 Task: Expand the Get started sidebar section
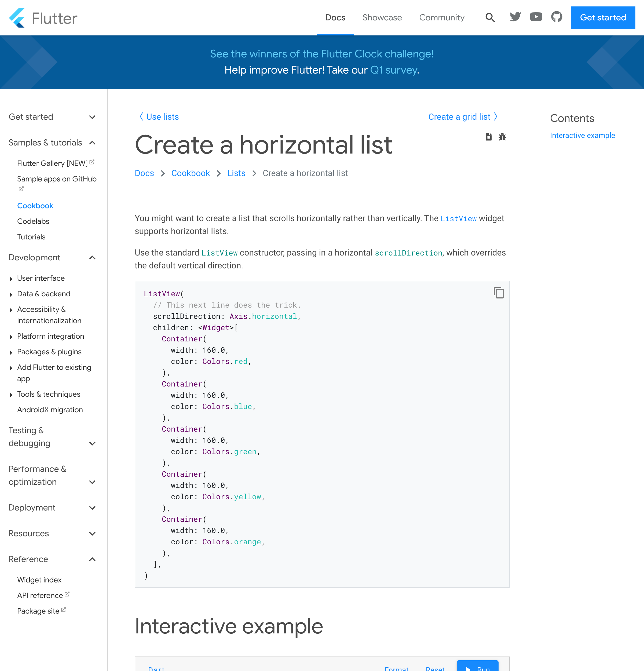click(x=52, y=117)
